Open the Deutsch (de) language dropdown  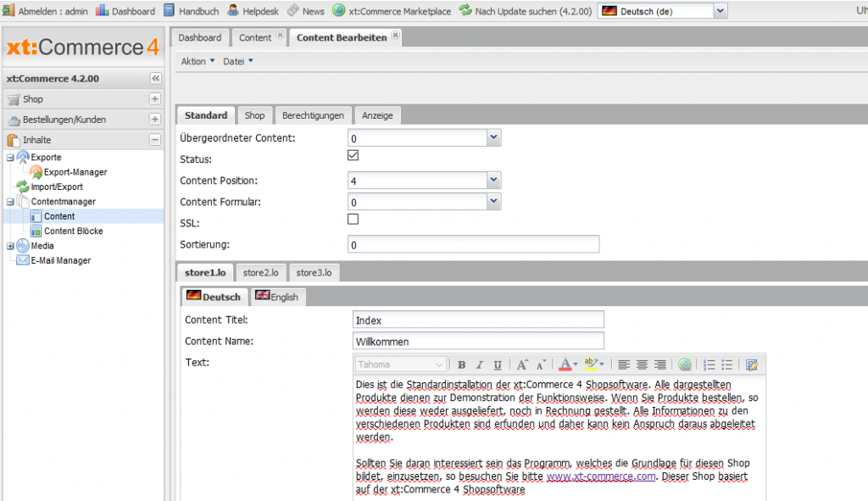720,10
